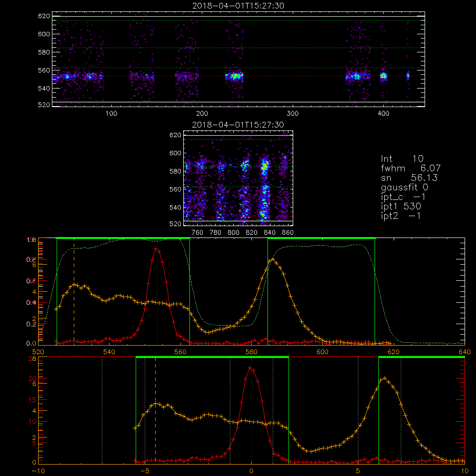
Task: Click red y-axis label 28 on bottom plot
Action: [32, 359]
